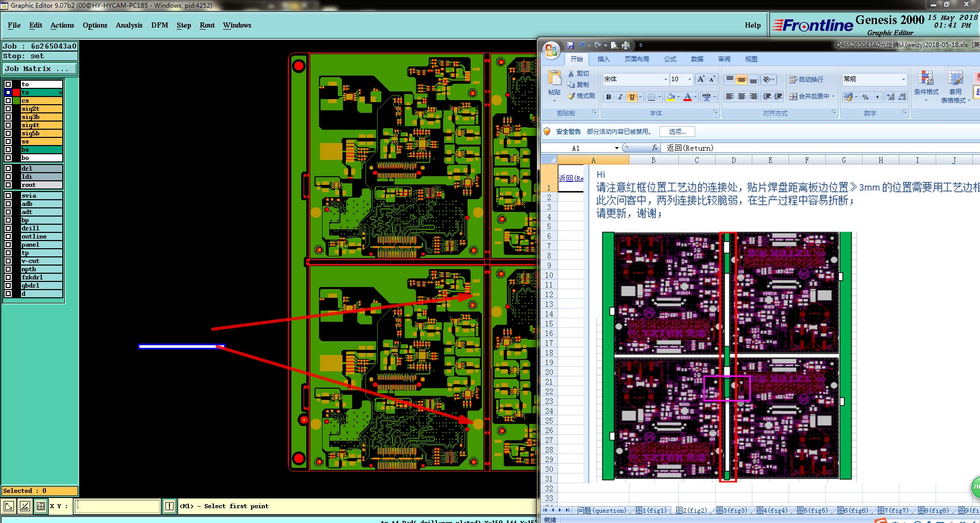Toggle underline formatting in Excel
Screen dimensions: 980x523
click(632, 97)
